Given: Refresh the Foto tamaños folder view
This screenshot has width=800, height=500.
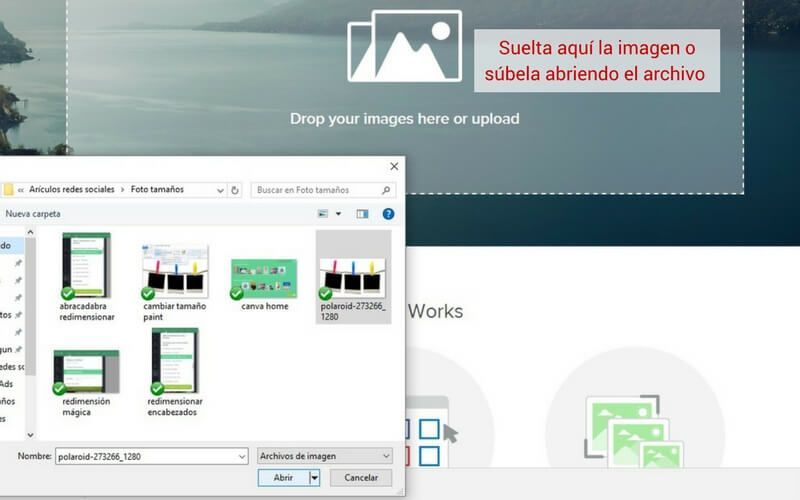Looking at the screenshot, I should (x=235, y=189).
